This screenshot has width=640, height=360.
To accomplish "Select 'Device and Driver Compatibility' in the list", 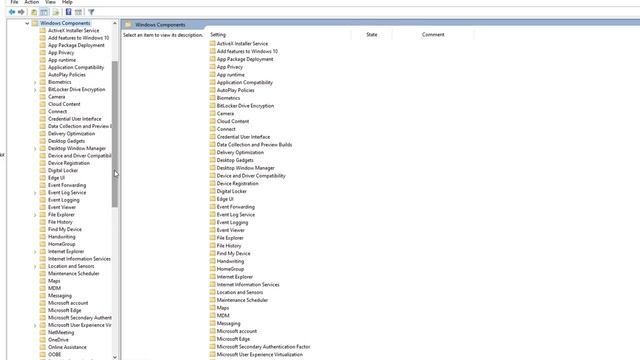I will (x=251, y=176).
